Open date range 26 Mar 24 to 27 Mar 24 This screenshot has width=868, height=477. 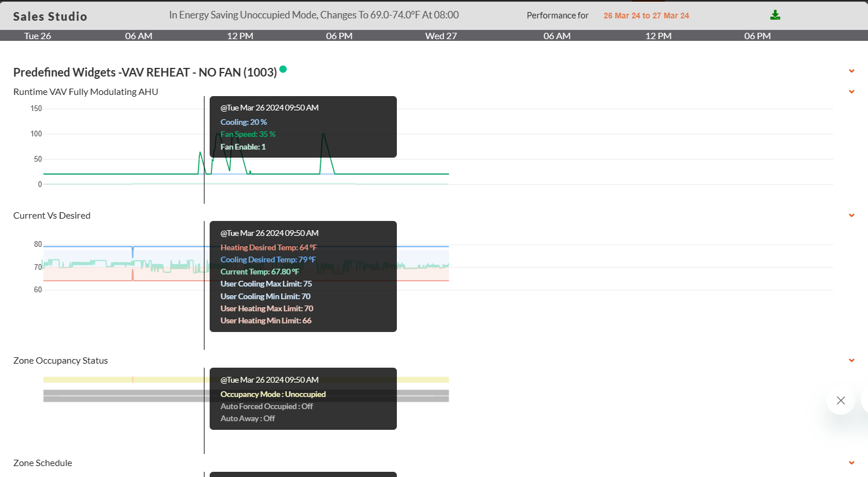[x=646, y=16]
